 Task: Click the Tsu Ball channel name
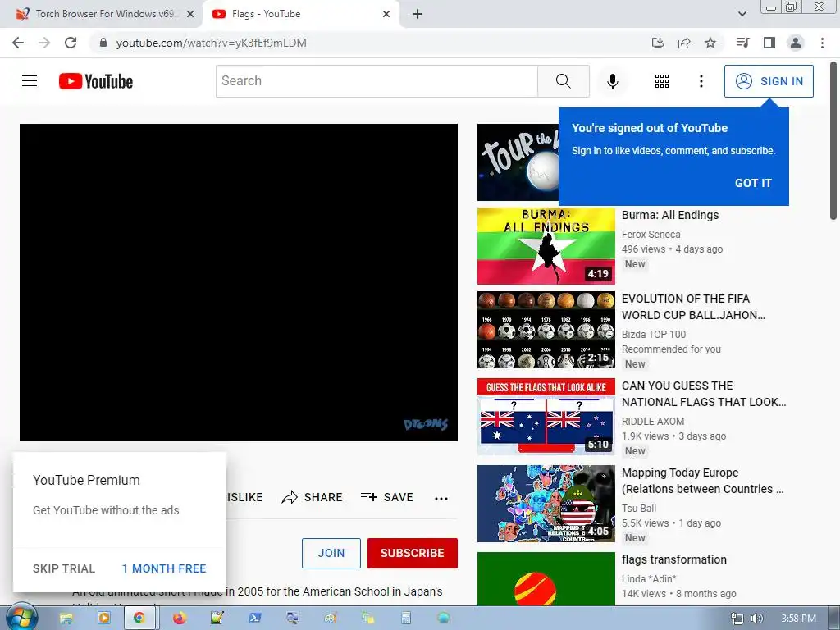coord(638,508)
